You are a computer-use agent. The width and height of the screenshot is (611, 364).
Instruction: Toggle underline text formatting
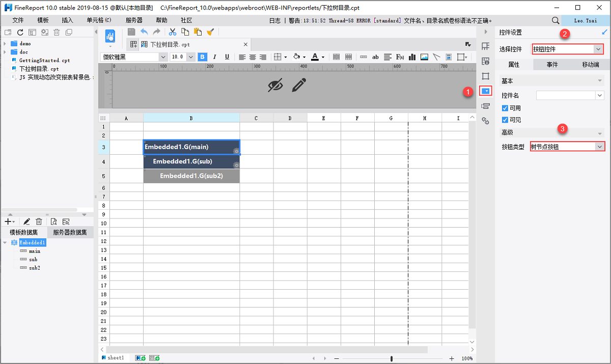pyautogui.click(x=227, y=57)
